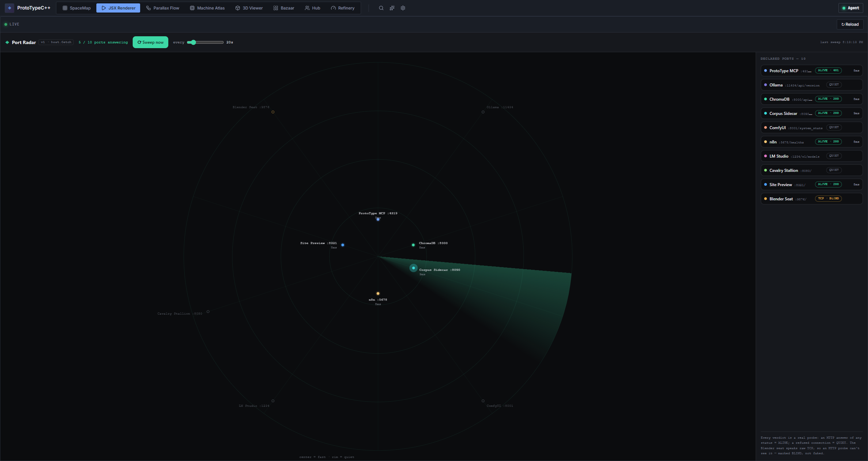Screen dimensions: 868x461
Task: Click the Blender Seat name in list
Action: pyautogui.click(x=781, y=199)
